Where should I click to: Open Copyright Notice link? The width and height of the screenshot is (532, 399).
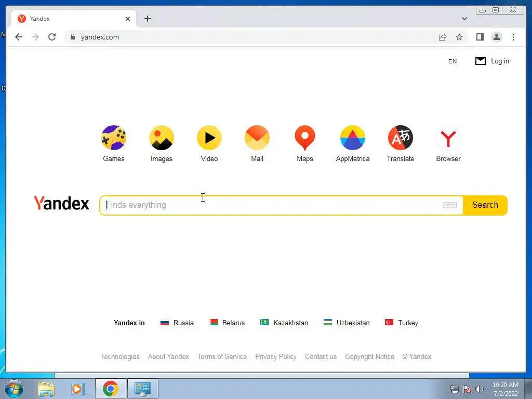[x=370, y=356]
